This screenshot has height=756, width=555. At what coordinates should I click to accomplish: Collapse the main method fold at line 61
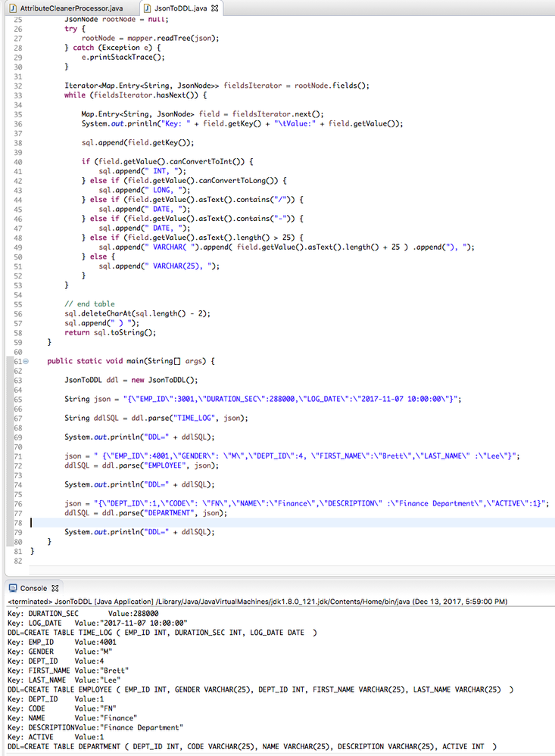[x=26, y=361]
